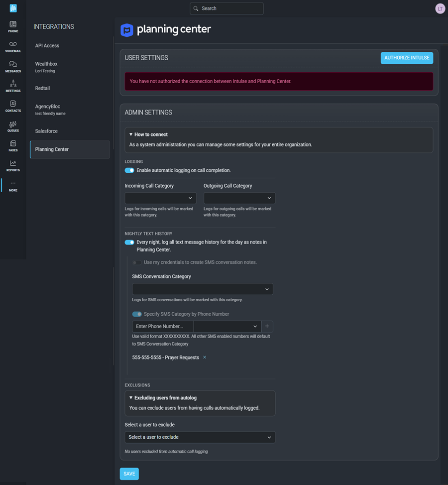The height and width of the screenshot is (485, 448).
Task: Open Voicemail from the sidebar
Action: (13, 46)
